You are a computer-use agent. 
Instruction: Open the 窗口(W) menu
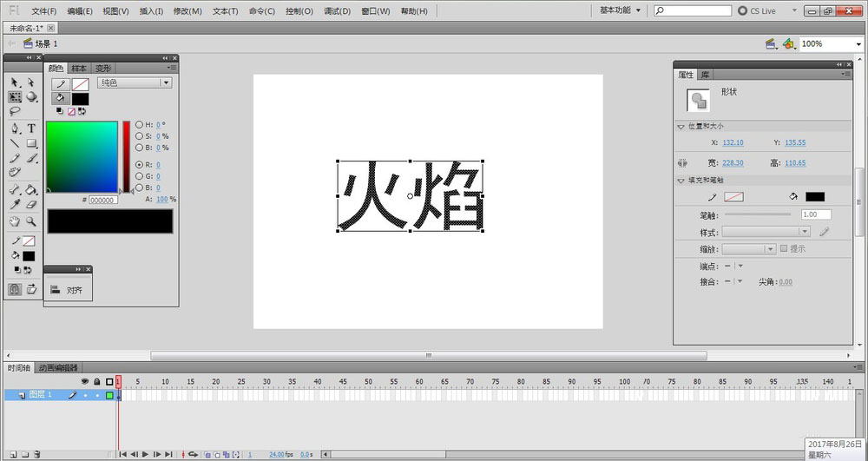coord(375,11)
